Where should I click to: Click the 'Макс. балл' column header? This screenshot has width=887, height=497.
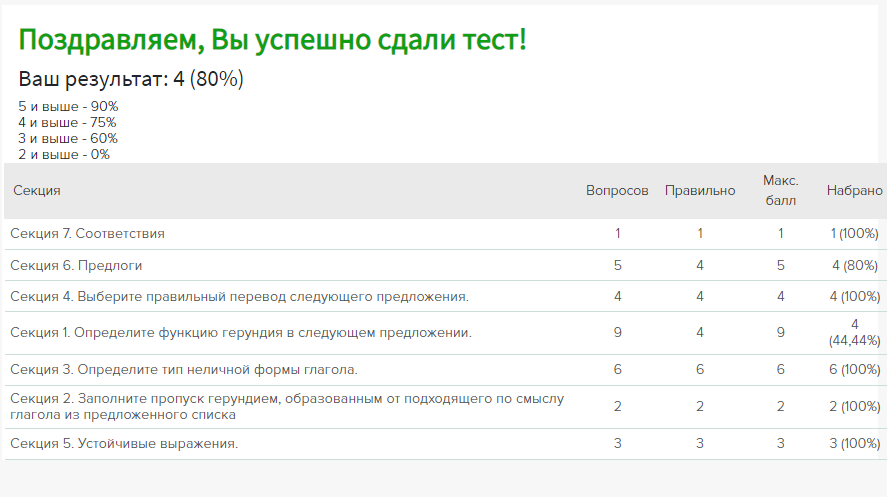[x=780, y=190]
